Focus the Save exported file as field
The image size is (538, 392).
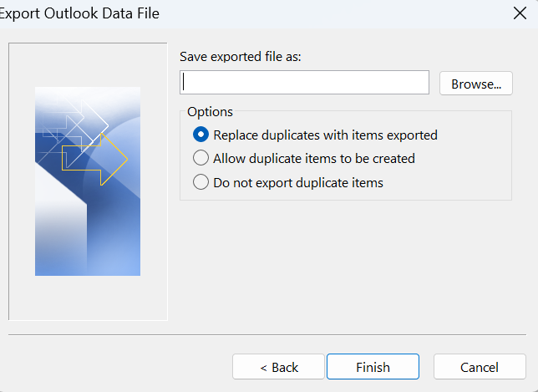click(x=304, y=83)
